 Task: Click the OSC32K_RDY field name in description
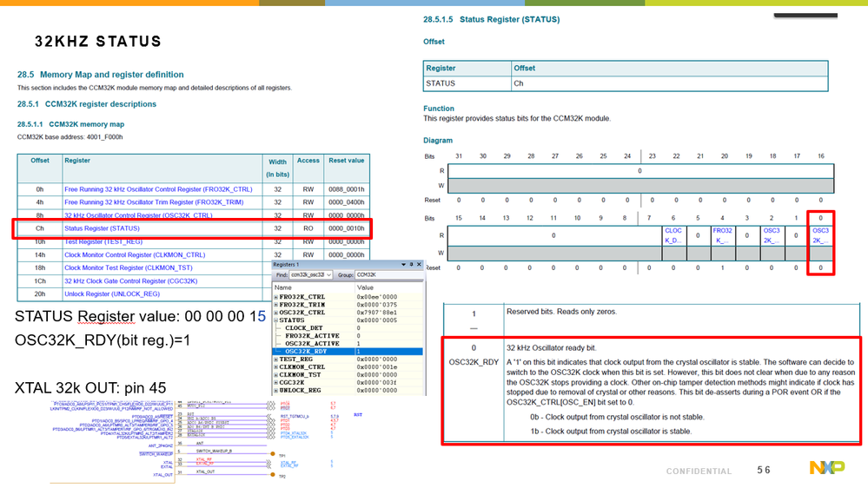(x=474, y=362)
